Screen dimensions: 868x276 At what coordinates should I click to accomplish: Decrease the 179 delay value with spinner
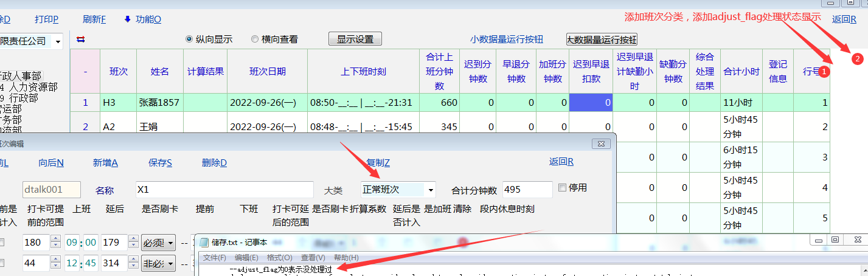(134, 246)
